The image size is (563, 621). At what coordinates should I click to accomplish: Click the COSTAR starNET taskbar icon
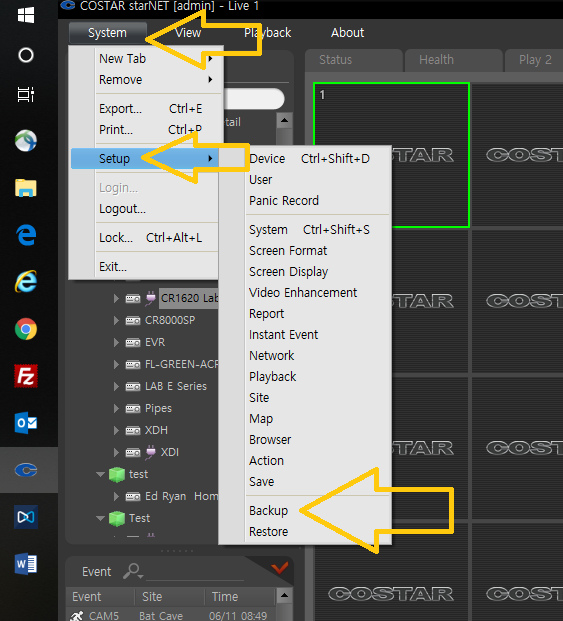(x=26, y=470)
